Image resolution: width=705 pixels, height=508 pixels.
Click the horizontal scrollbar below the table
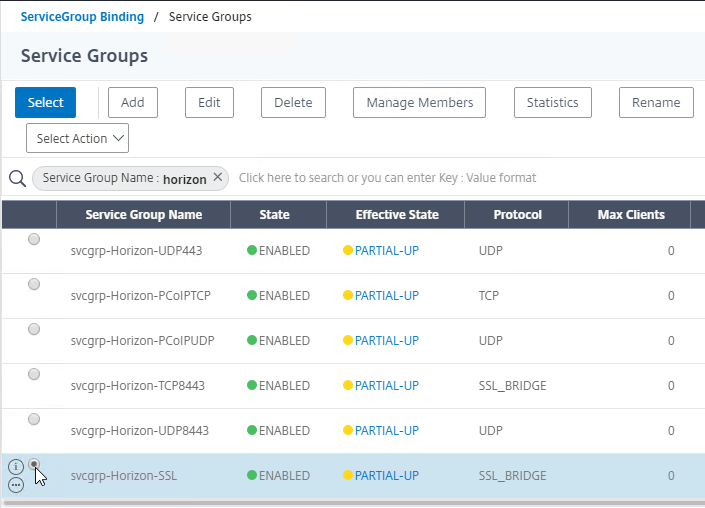[353, 503]
